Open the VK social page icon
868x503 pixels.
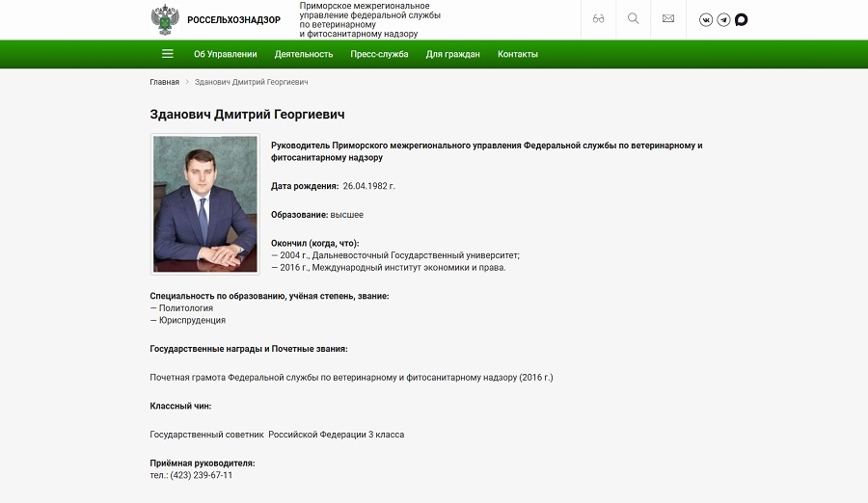pos(706,19)
